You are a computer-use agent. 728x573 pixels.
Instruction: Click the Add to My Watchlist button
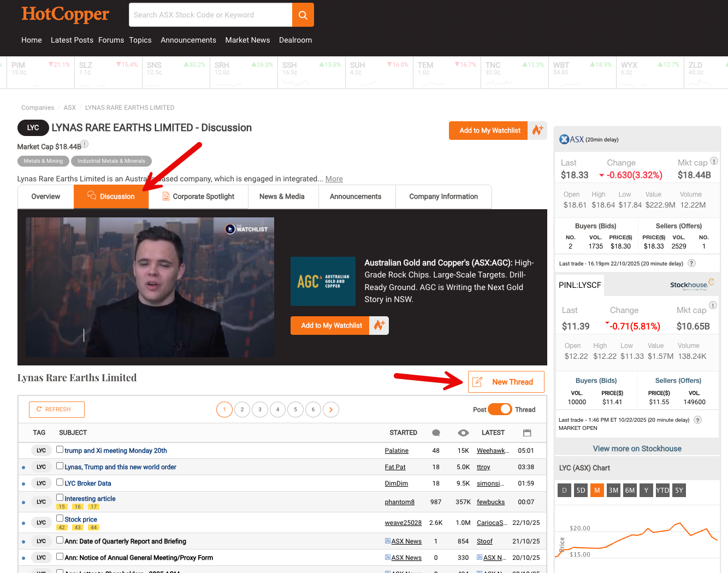(x=488, y=130)
